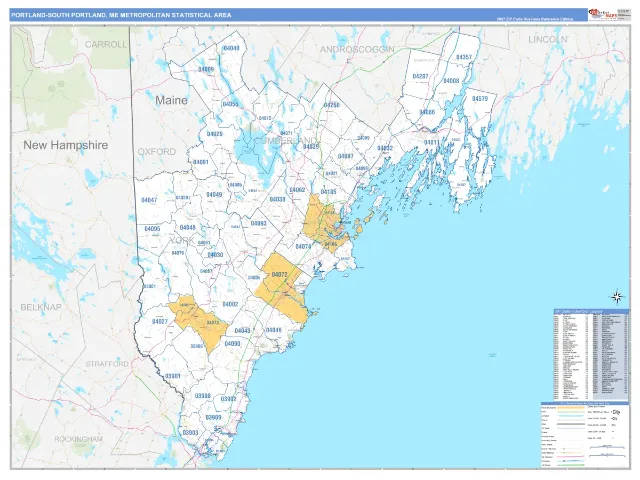Click ZIP code 04029 on the map
Image resolution: width=640 pixels, height=480 pixels.
[214, 134]
